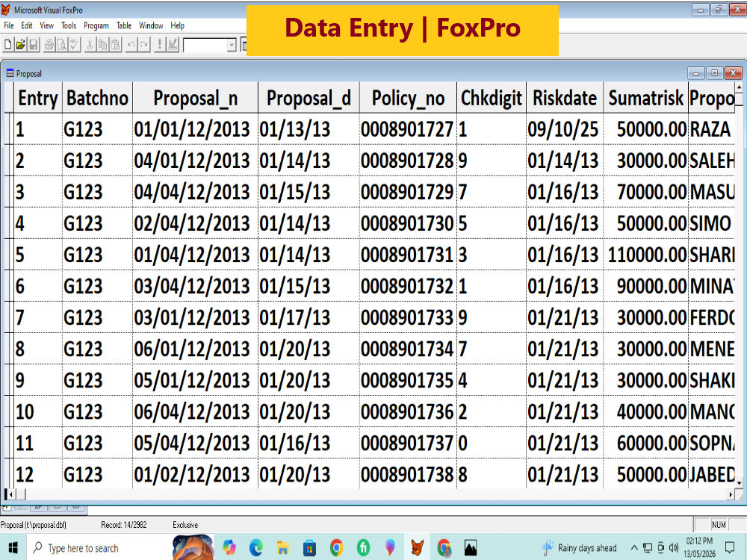This screenshot has height=560, width=747.
Task: Click the Proposal_n column header
Action: pyautogui.click(x=195, y=98)
